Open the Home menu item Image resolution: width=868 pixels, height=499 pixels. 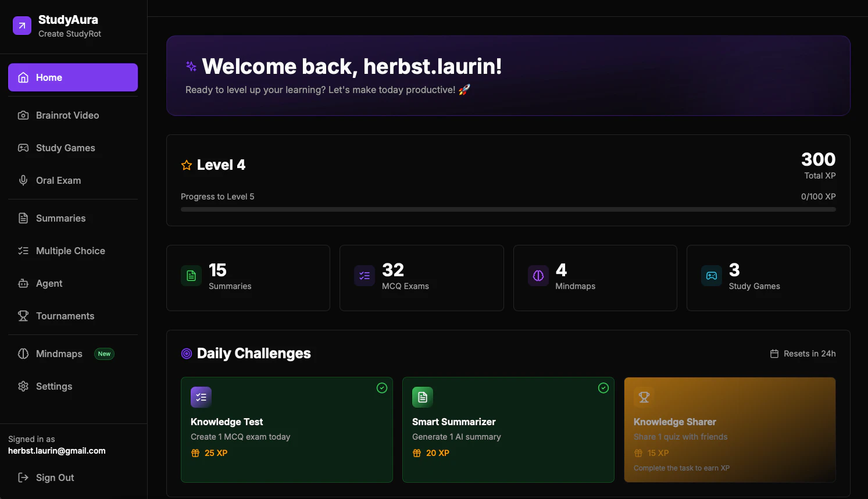(73, 77)
